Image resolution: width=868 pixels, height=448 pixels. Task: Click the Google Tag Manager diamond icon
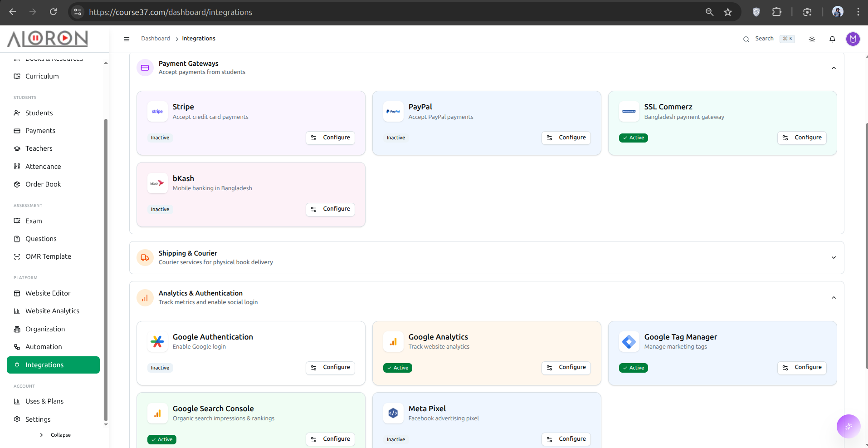(x=629, y=342)
